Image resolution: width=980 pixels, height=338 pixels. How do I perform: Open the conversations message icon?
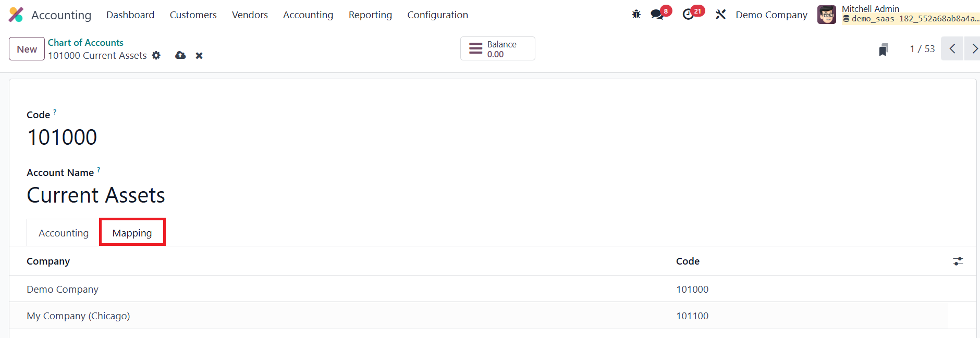click(x=657, y=15)
